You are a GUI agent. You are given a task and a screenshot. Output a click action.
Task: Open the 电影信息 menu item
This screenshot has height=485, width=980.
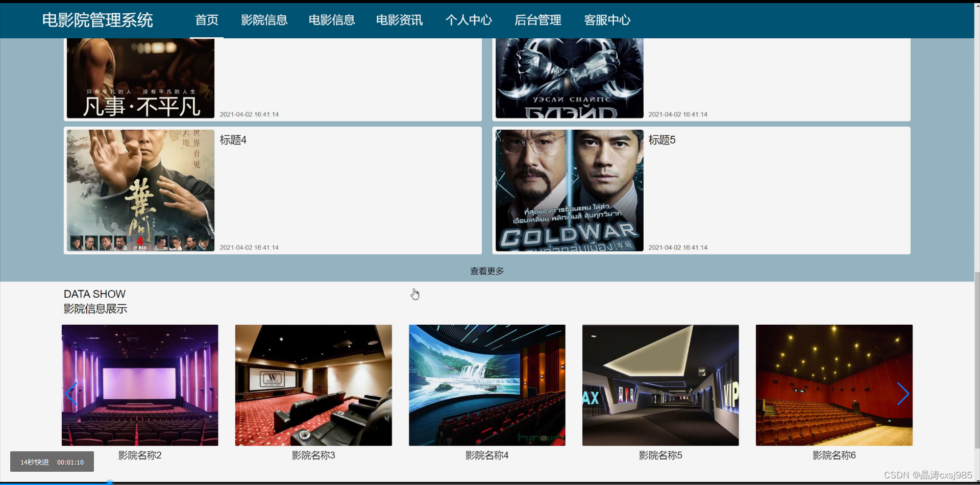click(331, 20)
